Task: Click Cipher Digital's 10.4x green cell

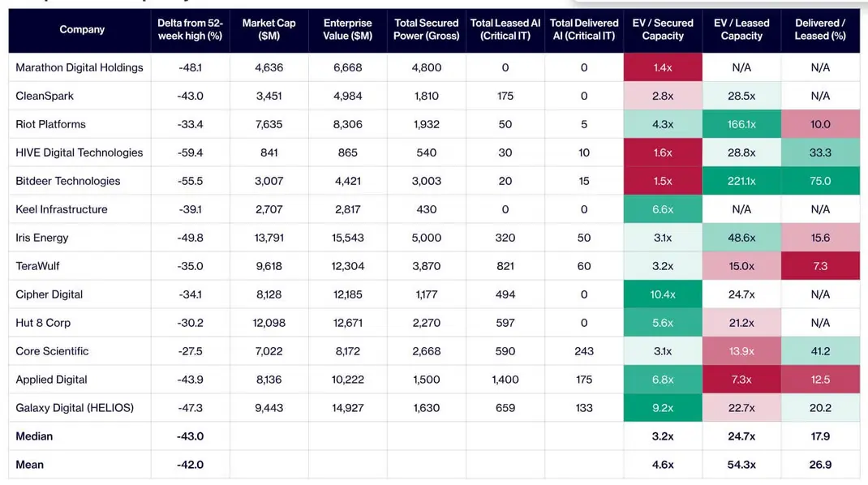Action: coord(663,294)
